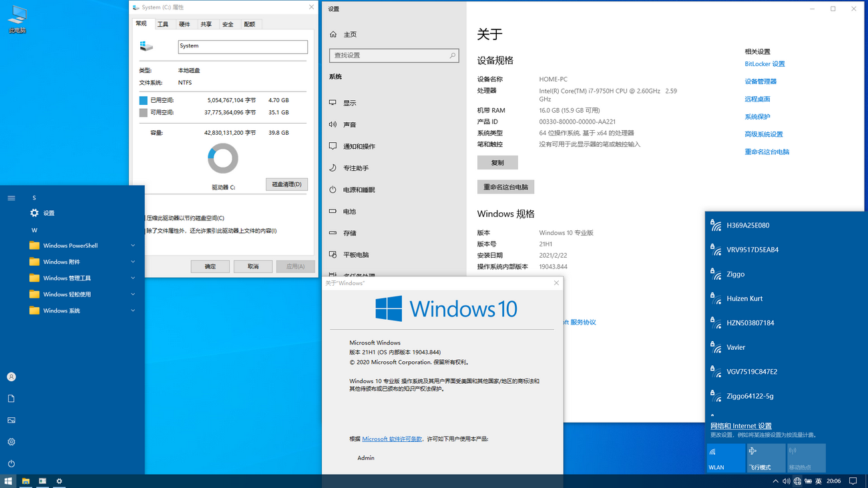This screenshot has width=868, height=488.
Task: Select the H369A25E080 Wi-Fi network
Action: tap(786, 226)
